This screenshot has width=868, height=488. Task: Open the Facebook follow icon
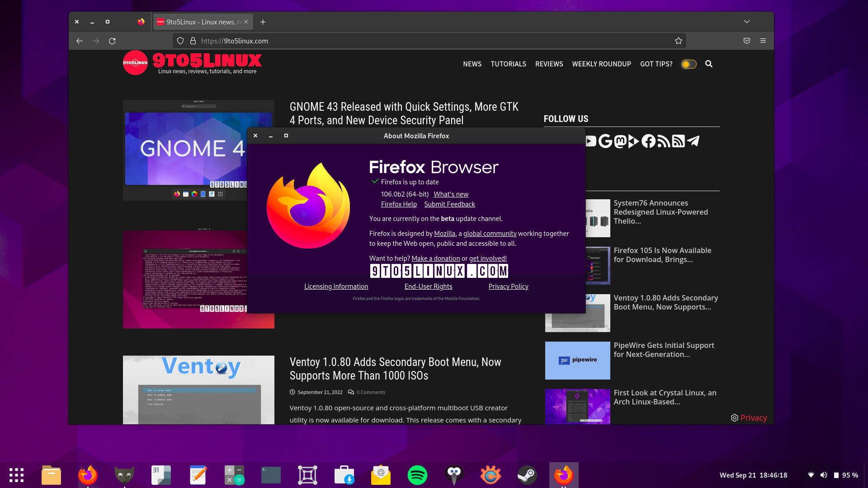tap(648, 141)
